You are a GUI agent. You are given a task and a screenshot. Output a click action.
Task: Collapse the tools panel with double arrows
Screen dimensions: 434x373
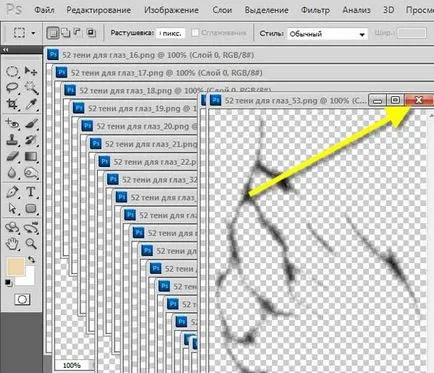click(x=5, y=50)
